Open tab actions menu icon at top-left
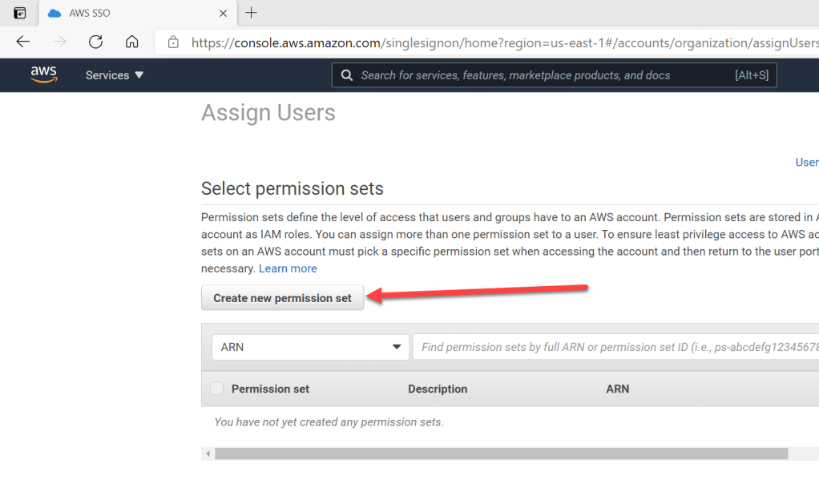Image resolution: width=819 pixels, height=504 pixels. [20, 13]
